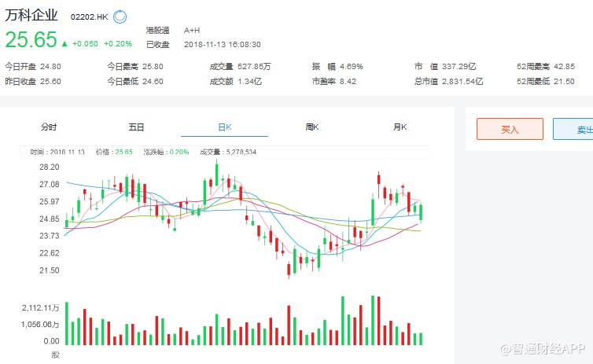Image resolution: width=593 pixels, height=364 pixels.
Task: Switch to the 月K monthly tab
Action: click(400, 127)
